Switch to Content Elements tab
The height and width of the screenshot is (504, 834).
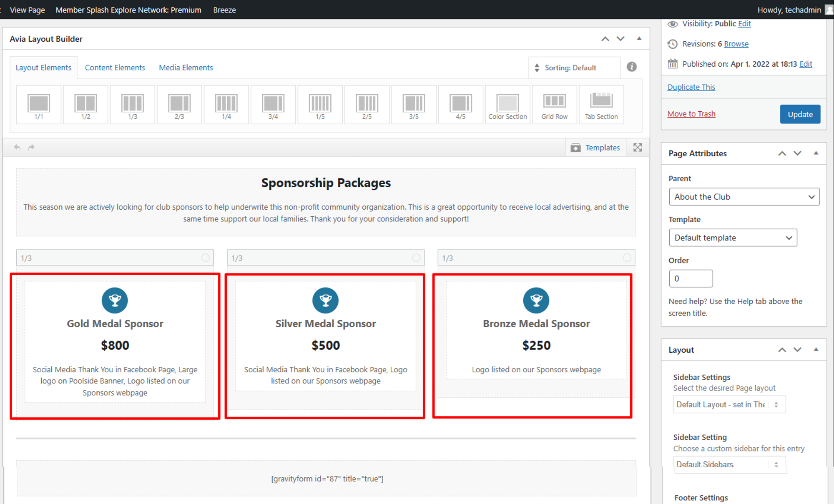(x=115, y=68)
